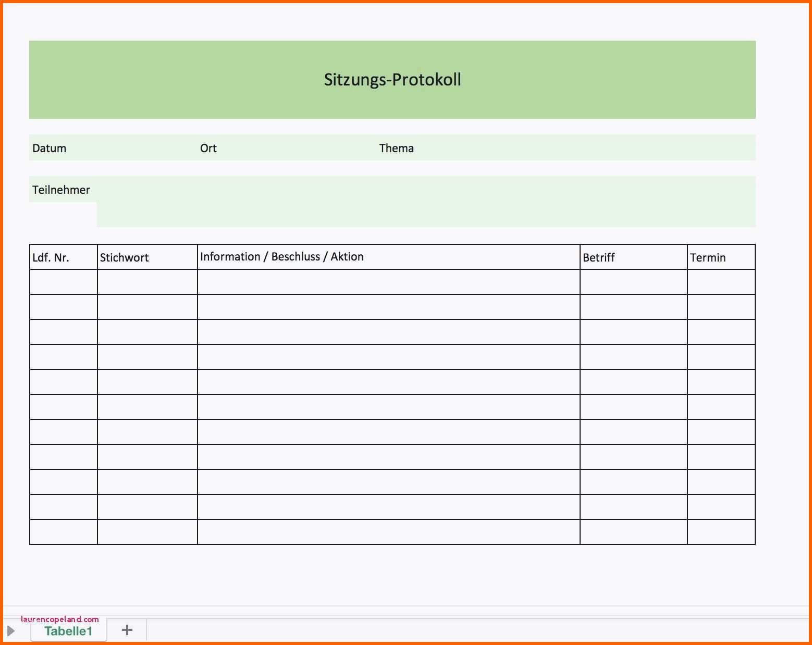Click the sheet tab scroll arrow
Image resolution: width=812 pixels, height=645 pixels.
pyautogui.click(x=11, y=631)
